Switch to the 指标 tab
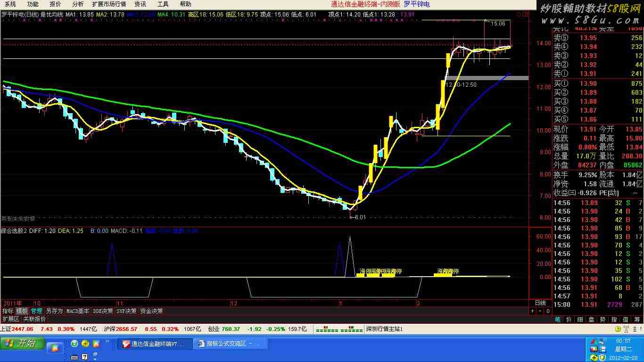644x362 pixels. click(8, 311)
